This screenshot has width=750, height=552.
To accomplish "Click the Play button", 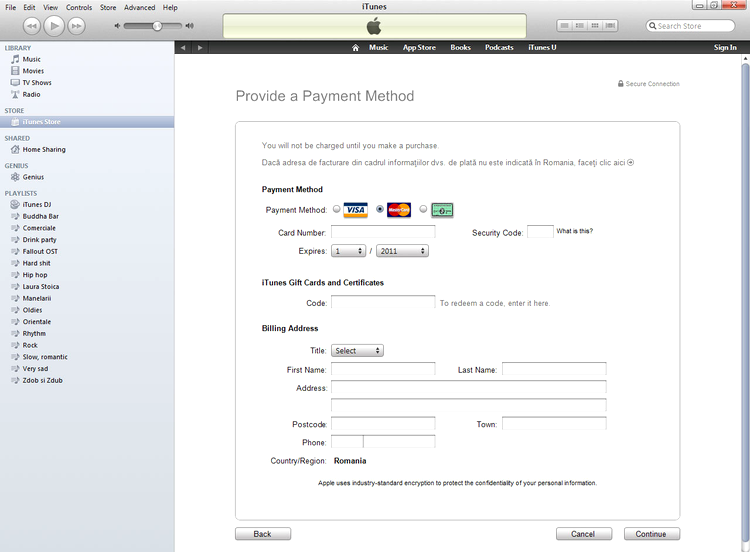I will coord(54,25).
